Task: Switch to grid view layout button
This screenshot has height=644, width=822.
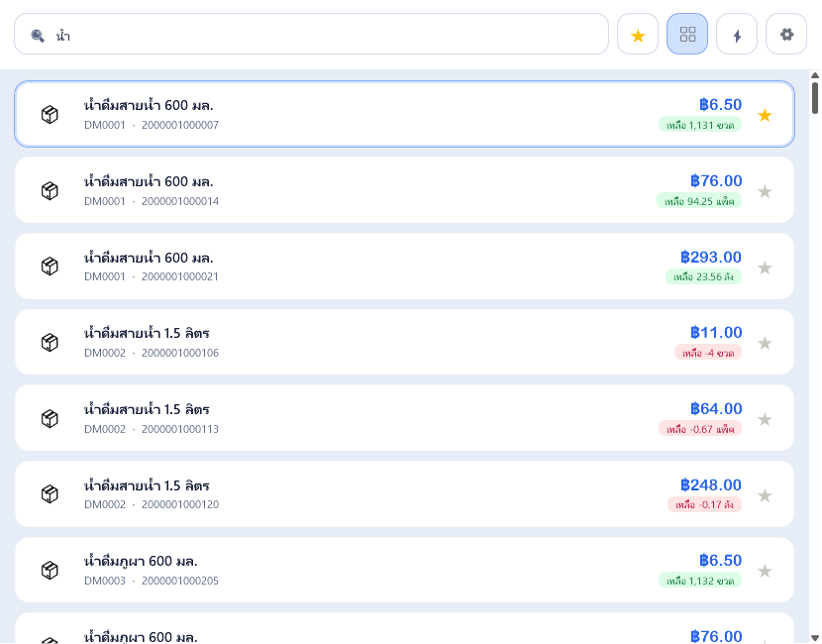Action: coord(686,34)
